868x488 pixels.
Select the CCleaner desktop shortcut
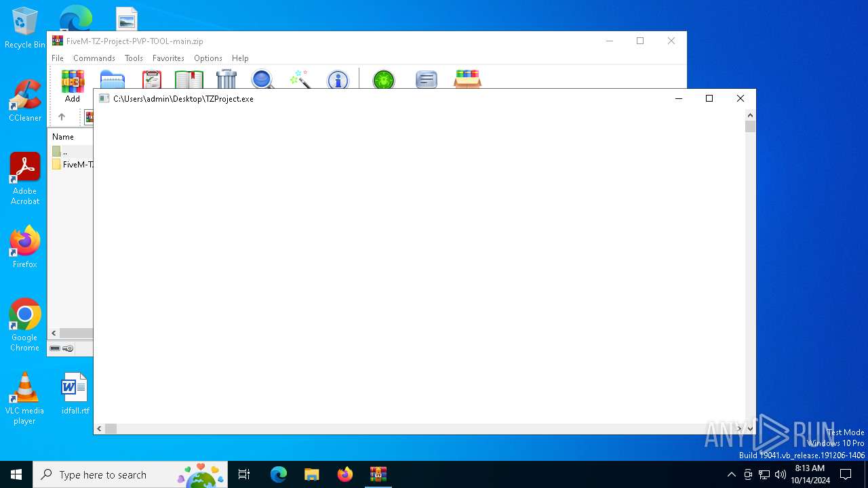25,101
